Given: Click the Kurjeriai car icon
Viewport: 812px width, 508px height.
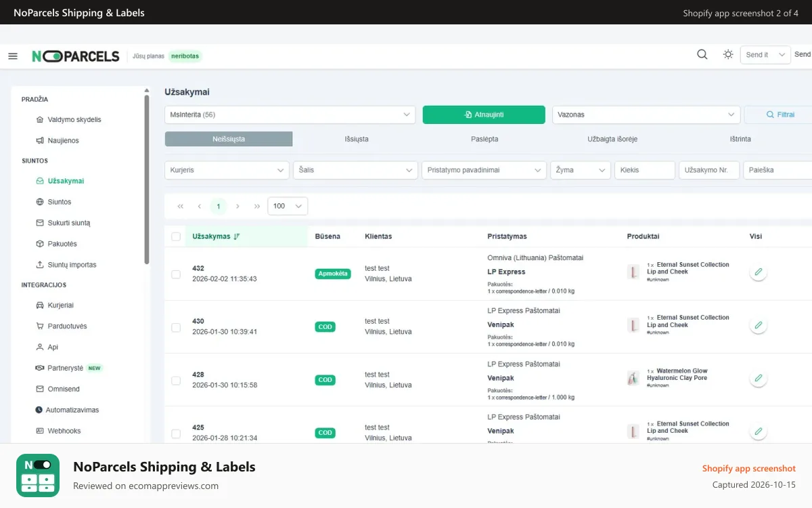Looking at the screenshot, I should pyautogui.click(x=39, y=305).
